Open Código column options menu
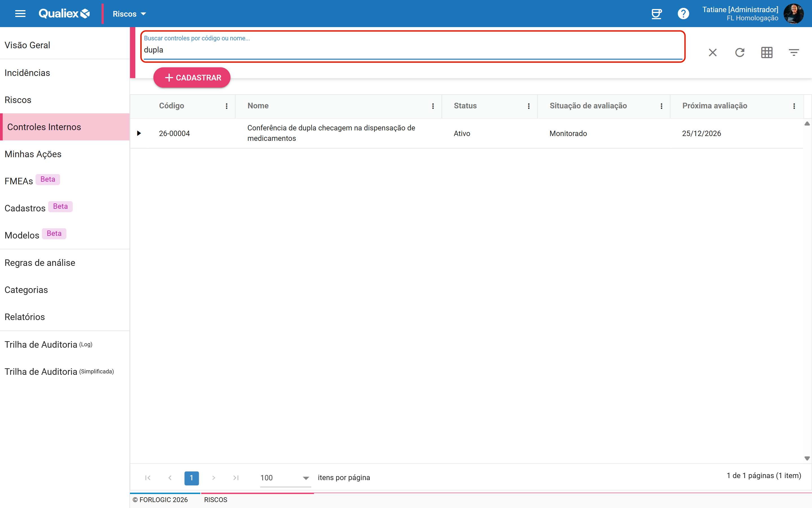The image size is (812, 508). pyautogui.click(x=226, y=106)
